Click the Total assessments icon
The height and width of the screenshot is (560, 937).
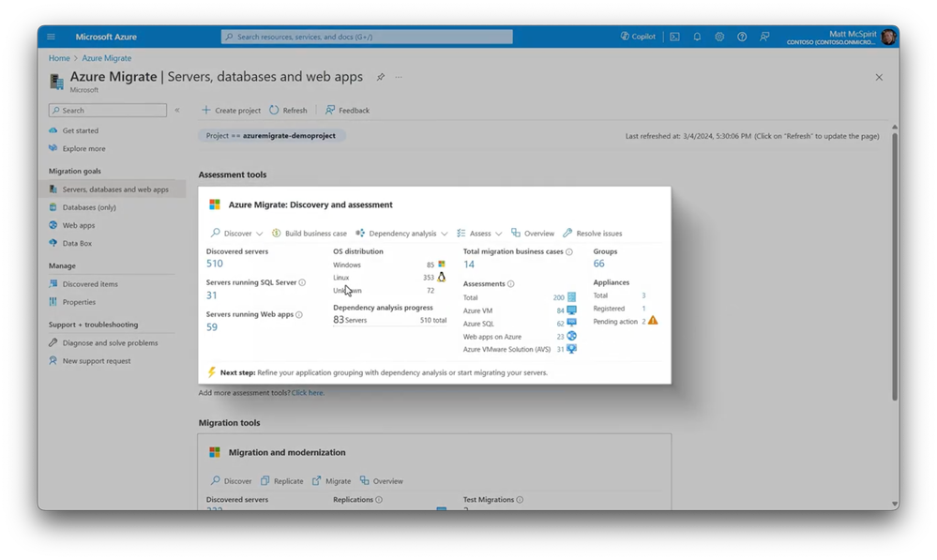pyautogui.click(x=572, y=297)
